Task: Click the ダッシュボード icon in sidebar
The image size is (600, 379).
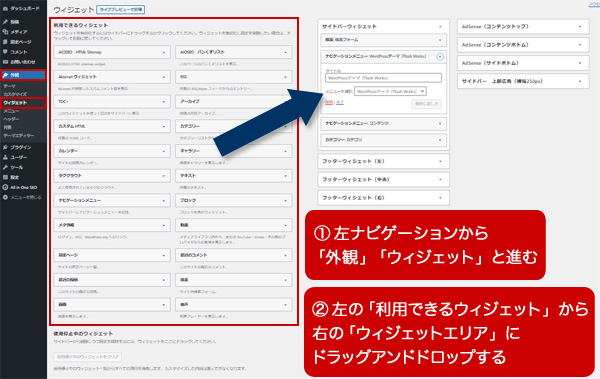Action: click(x=5, y=8)
